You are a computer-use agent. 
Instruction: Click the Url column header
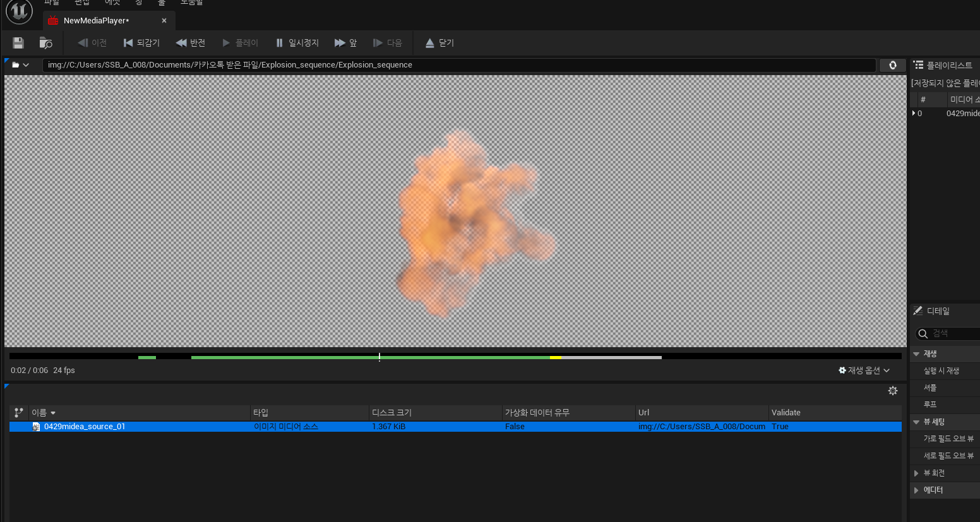click(x=702, y=413)
